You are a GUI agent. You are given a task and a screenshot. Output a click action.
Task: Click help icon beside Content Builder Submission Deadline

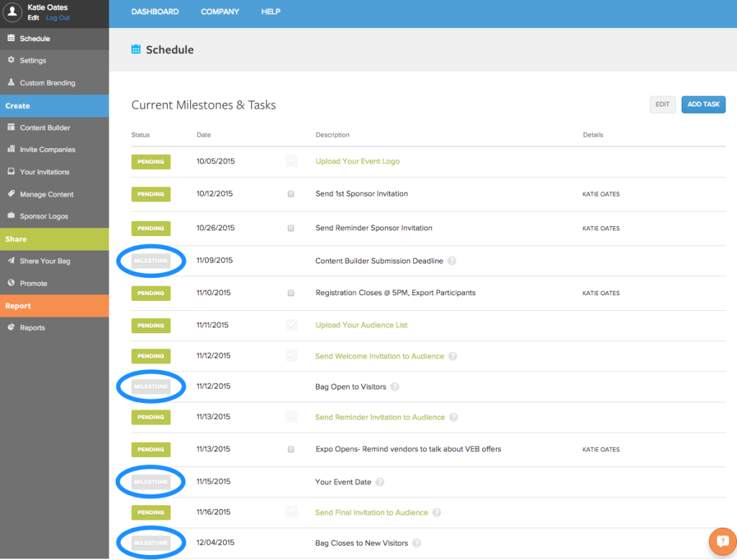452,261
